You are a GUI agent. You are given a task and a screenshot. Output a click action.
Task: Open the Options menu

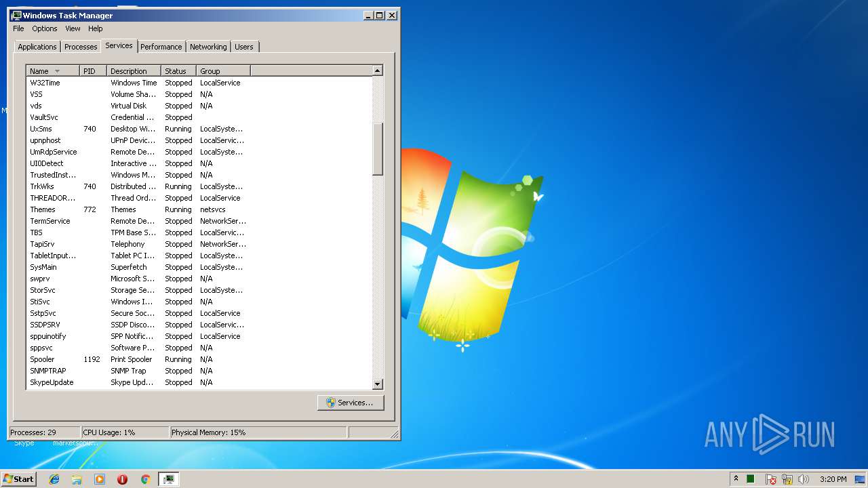point(45,28)
